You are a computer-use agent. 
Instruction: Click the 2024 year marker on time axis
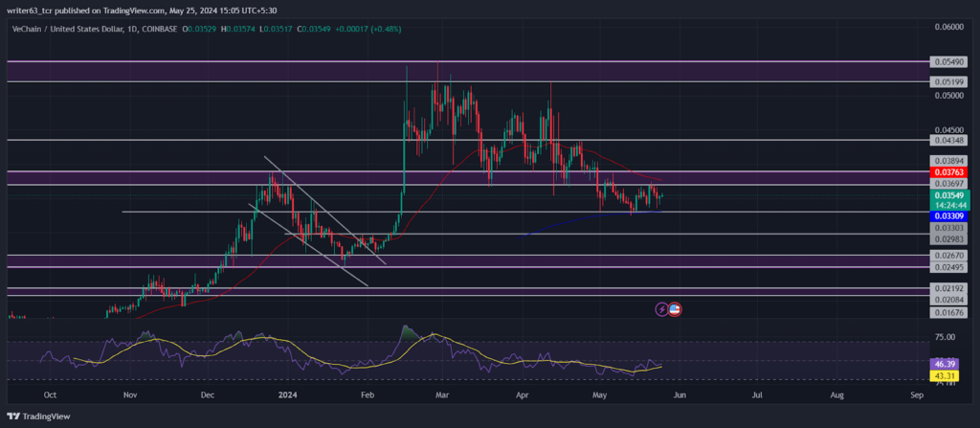(286, 395)
